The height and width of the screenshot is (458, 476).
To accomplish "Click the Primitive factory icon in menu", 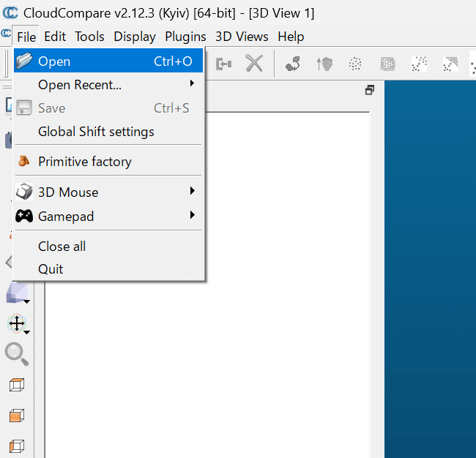I will [23, 161].
